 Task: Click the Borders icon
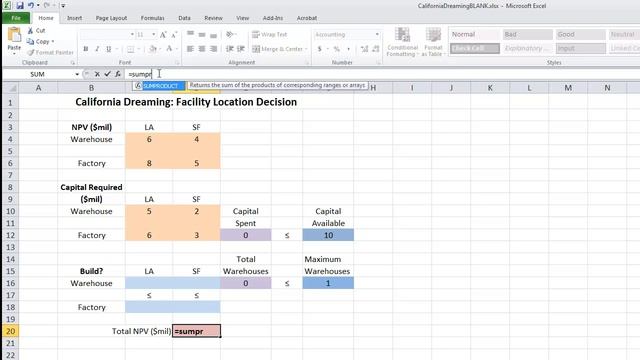tap(131, 49)
